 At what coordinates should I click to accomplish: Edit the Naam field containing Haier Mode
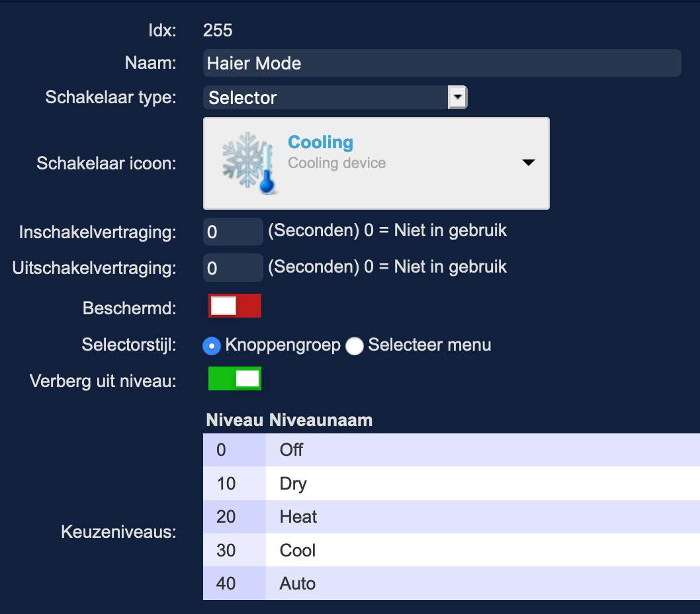(x=442, y=63)
